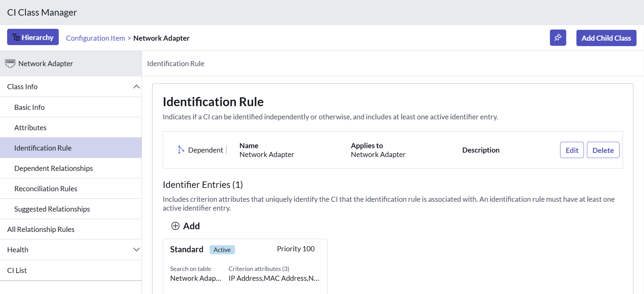Screen dimensions: 644x294
Task: Navigate to Configuration Item breadcrumb
Action: [x=95, y=38]
